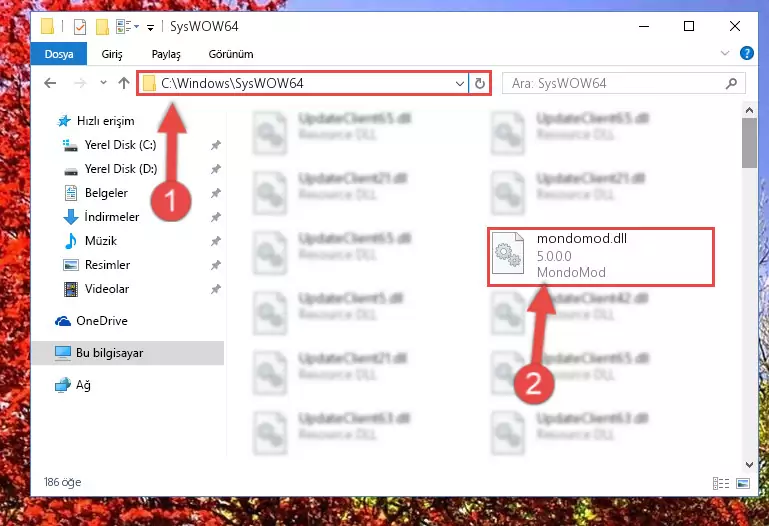Click the vertical scrollbar up arrow
The width and height of the screenshot is (769, 526).
749,110
